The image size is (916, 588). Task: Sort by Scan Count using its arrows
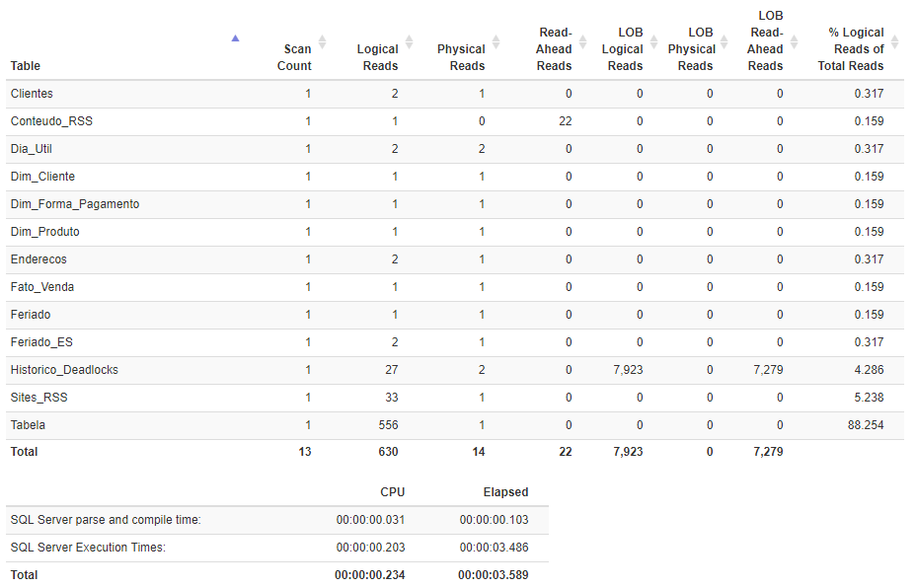[322, 41]
